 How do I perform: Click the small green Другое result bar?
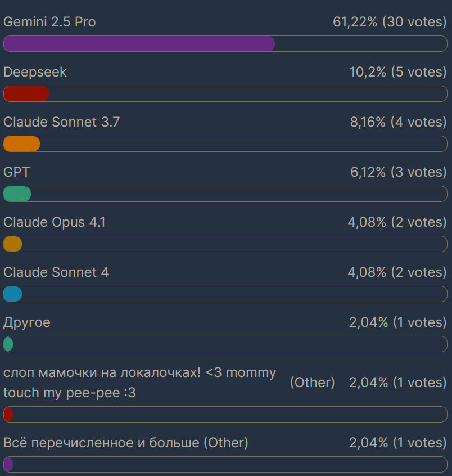point(8,344)
